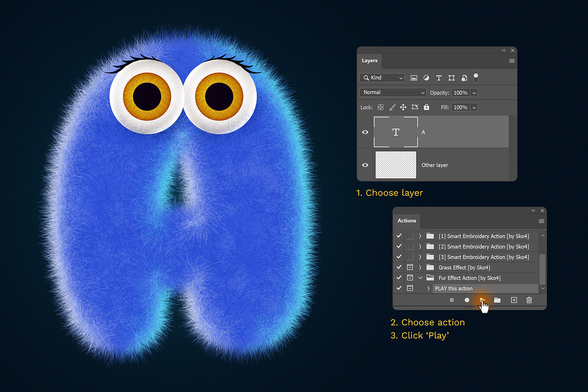Filter layers by Type using the T icon
The width and height of the screenshot is (588, 392).
439,78
